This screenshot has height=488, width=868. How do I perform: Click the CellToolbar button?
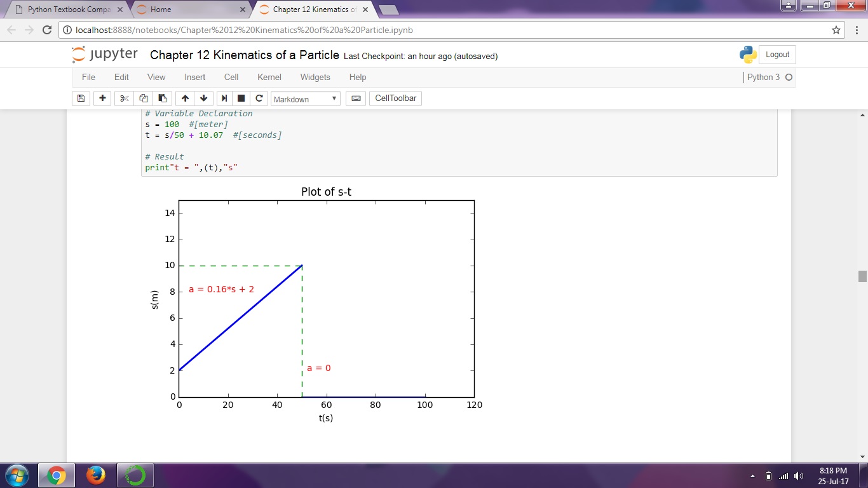[x=395, y=98]
